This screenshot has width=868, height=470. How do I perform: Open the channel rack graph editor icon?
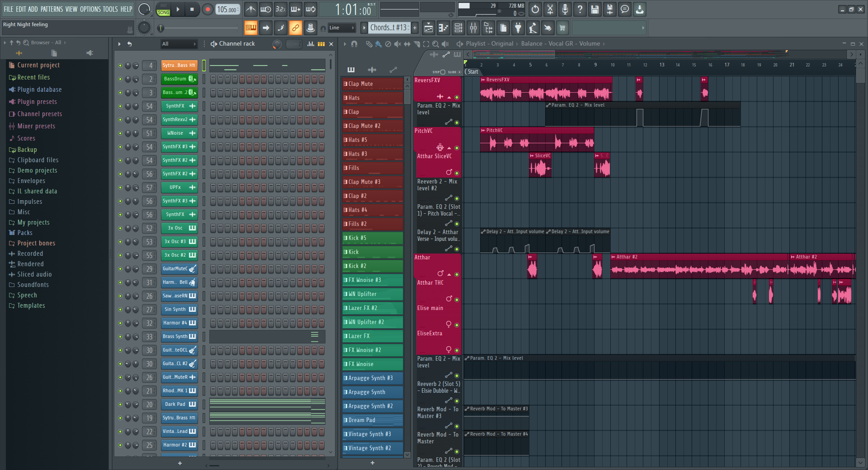click(311, 44)
